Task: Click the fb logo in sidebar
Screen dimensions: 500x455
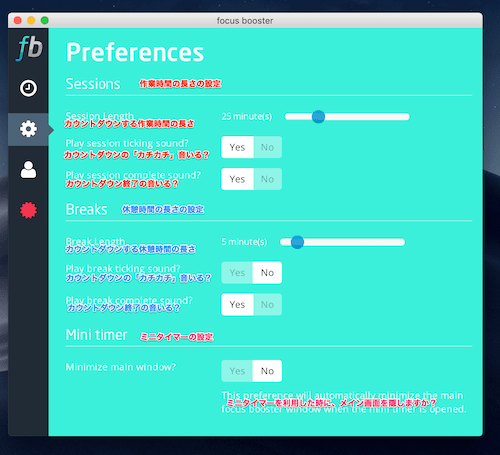Action: point(29,49)
